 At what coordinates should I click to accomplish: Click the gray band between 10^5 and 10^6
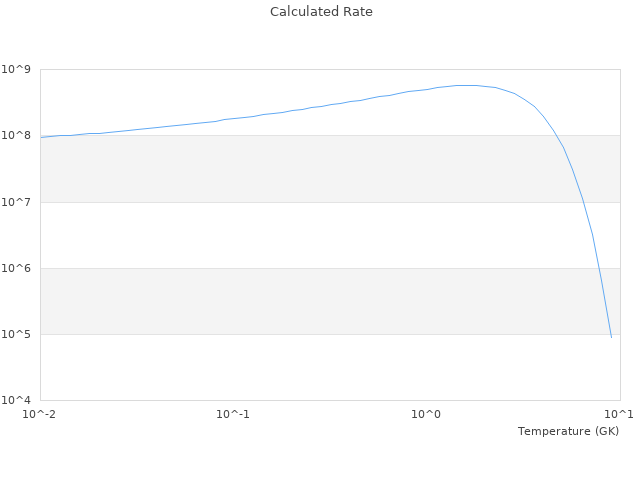pyautogui.click(x=300, y=301)
